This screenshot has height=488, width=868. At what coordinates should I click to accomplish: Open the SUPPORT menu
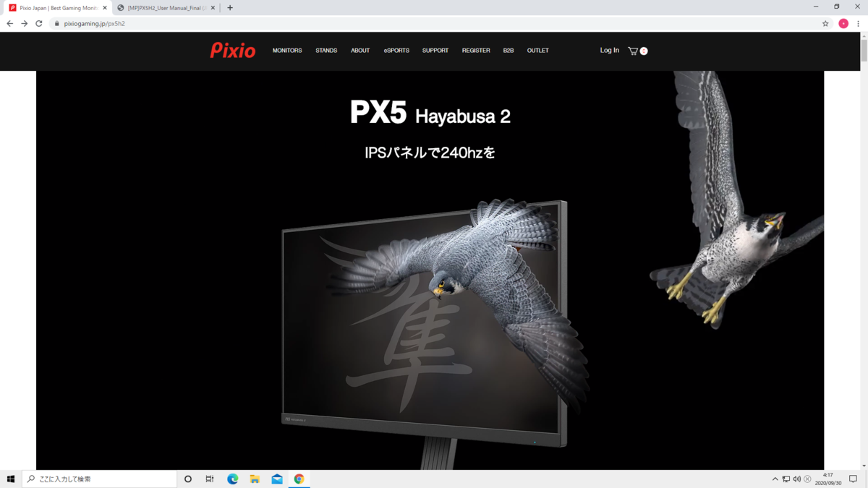(x=435, y=51)
